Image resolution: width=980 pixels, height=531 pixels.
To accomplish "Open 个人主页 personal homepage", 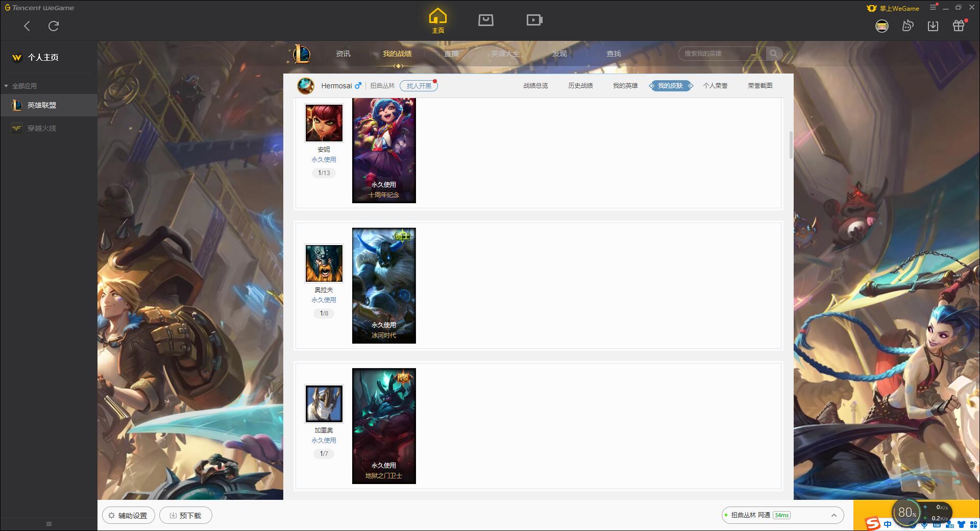I will point(36,57).
